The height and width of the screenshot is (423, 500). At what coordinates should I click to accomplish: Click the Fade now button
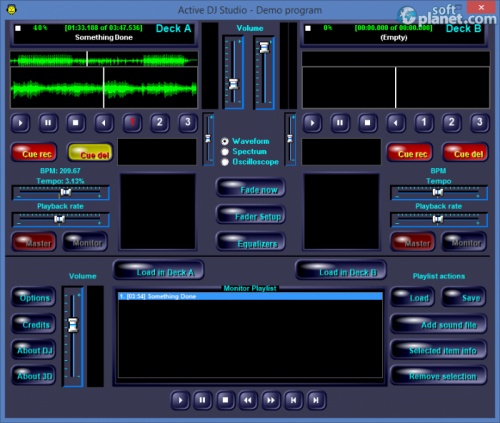251,188
